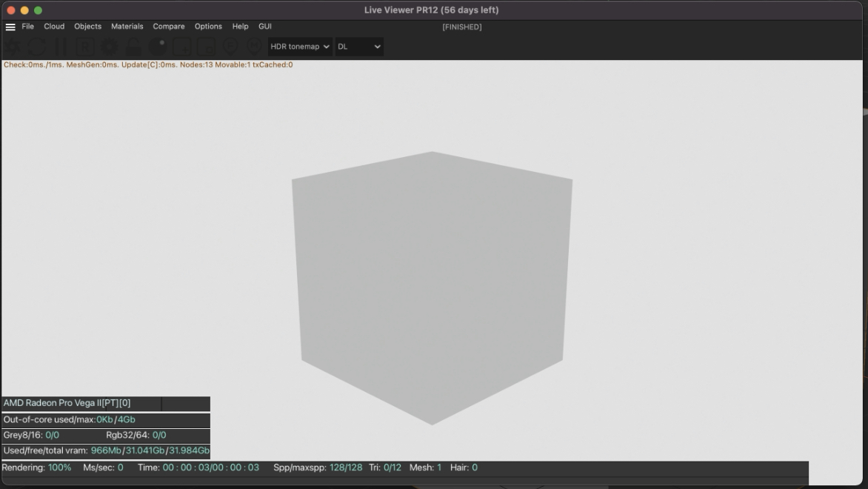Enable the render region icon
Screen dimensions: 868x489
click(x=182, y=47)
